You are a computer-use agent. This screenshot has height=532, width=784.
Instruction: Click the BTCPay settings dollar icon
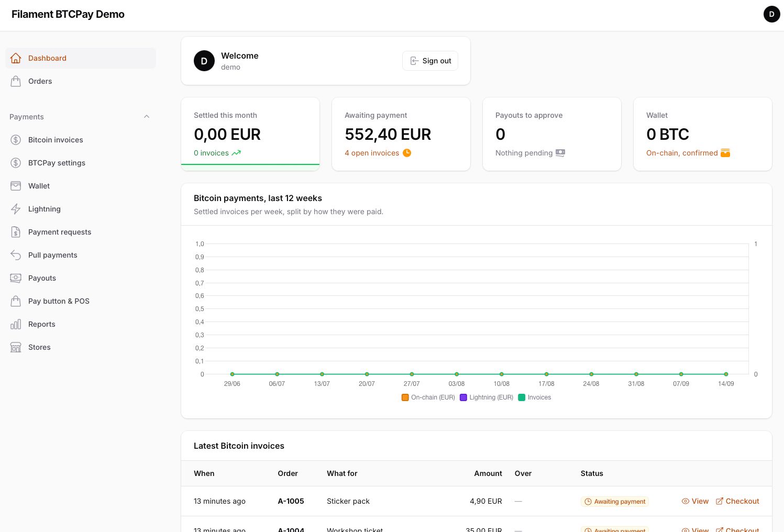pos(16,163)
